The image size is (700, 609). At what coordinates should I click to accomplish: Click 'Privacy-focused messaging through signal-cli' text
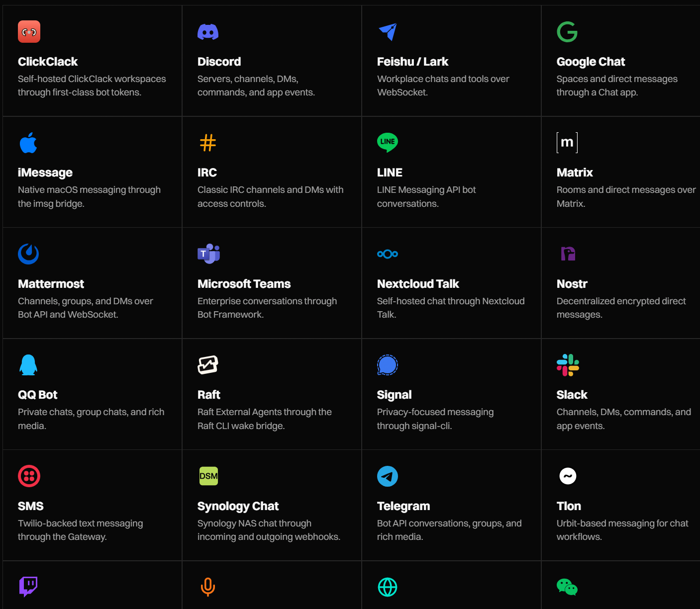point(435,419)
